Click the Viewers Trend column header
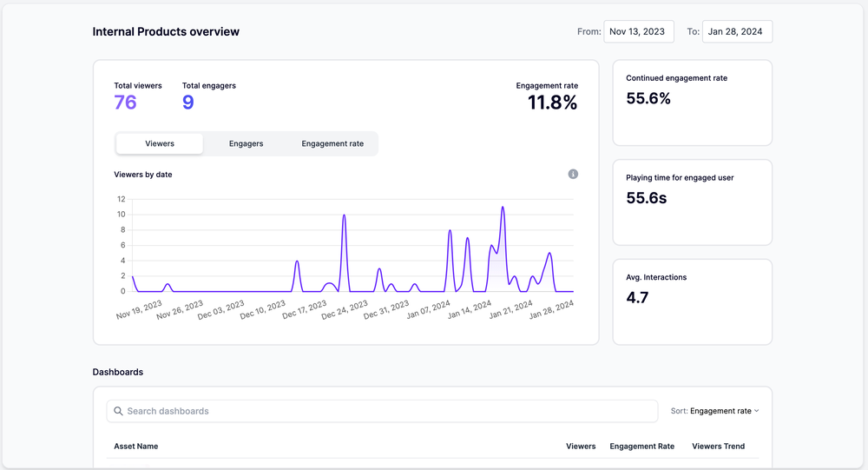The width and height of the screenshot is (868, 470). [x=719, y=447]
